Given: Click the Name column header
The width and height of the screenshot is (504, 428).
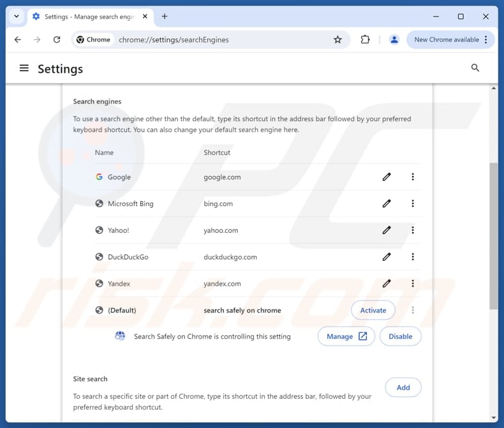Looking at the screenshot, I should pyautogui.click(x=104, y=152).
